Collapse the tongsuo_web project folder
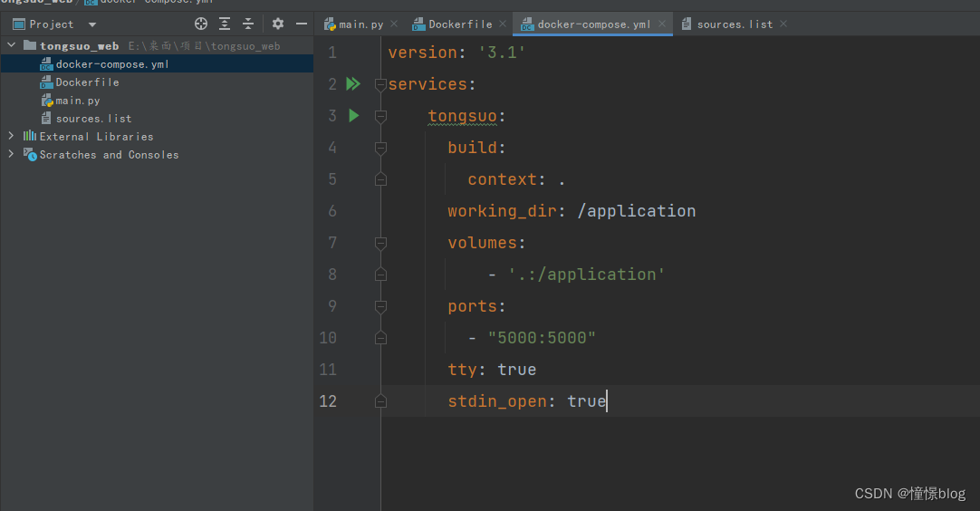The width and height of the screenshot is (980, 511). pyautogui.click(x=11, y=45)
